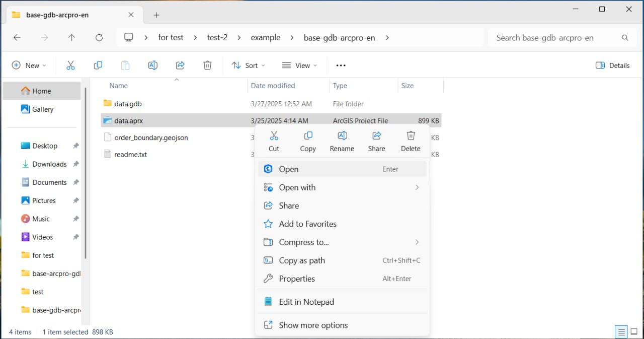This screenshot has width=644, height=339.
Task: Click the toolbar scissors Cut icon
Action: coord(70,65)
